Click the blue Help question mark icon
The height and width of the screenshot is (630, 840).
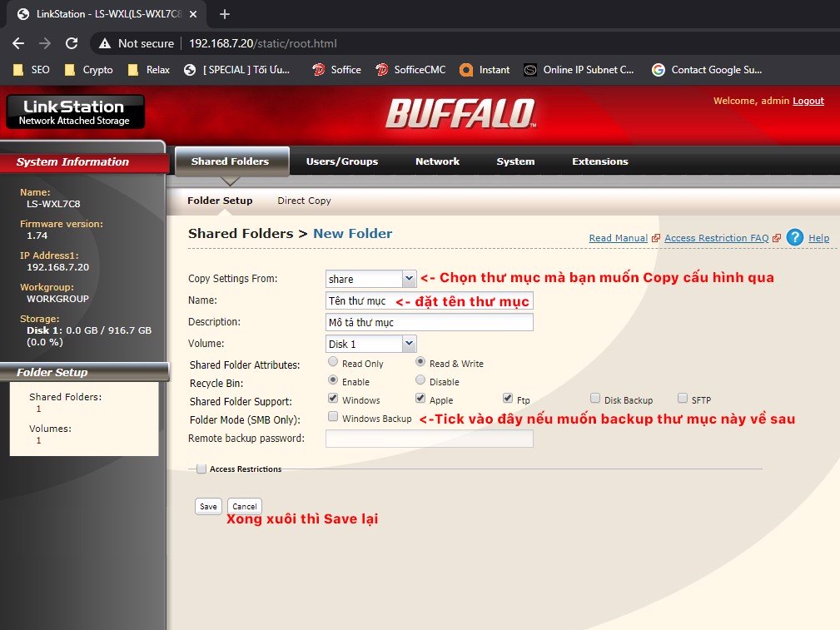coord(795,237)
